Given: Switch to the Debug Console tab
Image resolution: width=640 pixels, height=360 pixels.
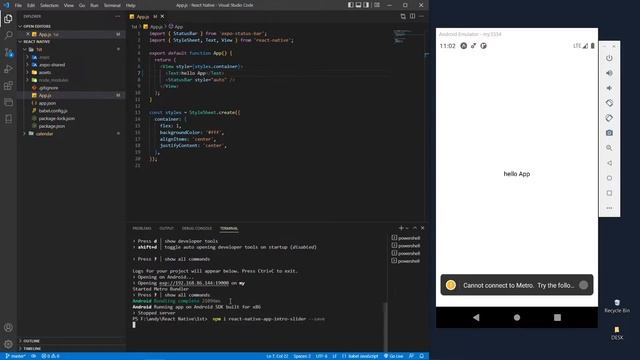Looking at the screenshot, I should point(197,228).
